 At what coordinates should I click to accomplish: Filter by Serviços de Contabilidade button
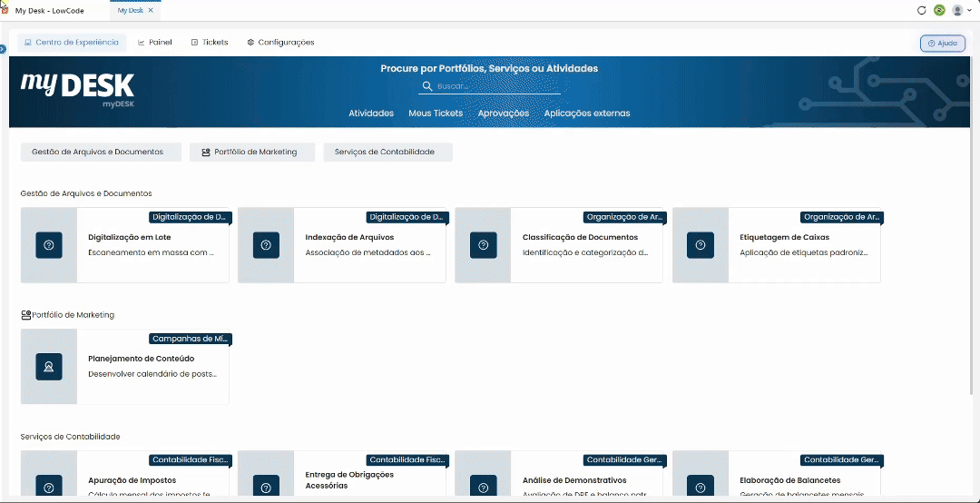pos(387,152)
